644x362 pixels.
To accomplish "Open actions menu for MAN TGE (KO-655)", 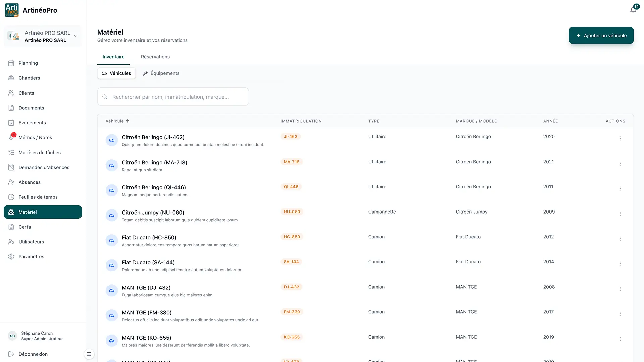I will pyautogui.click(x=620, y=339).
